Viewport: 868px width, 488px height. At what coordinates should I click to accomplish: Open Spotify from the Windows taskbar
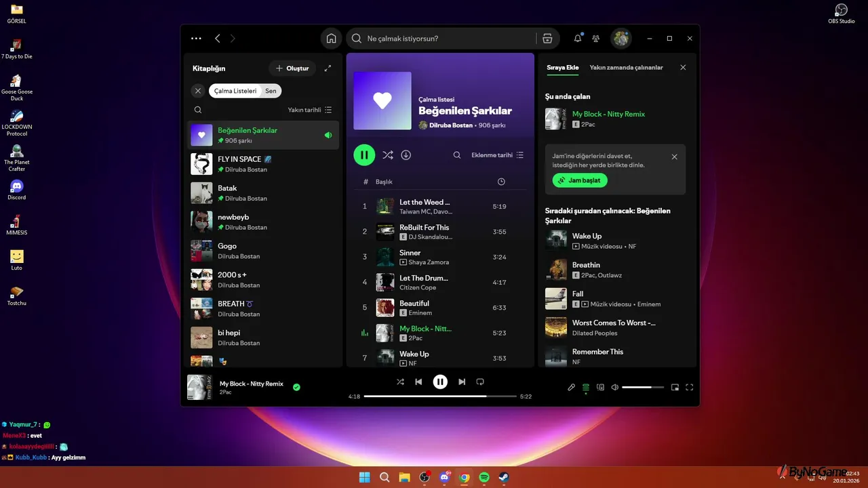484,477
